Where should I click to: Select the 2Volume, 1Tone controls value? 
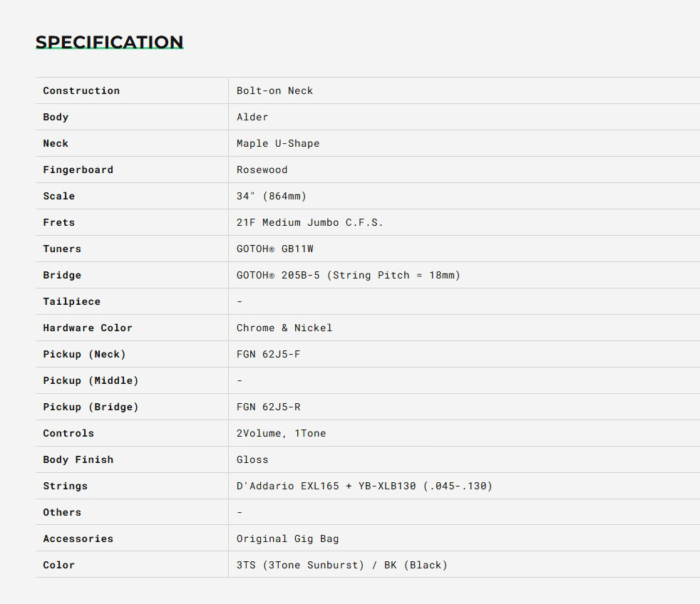pos(281,433)
